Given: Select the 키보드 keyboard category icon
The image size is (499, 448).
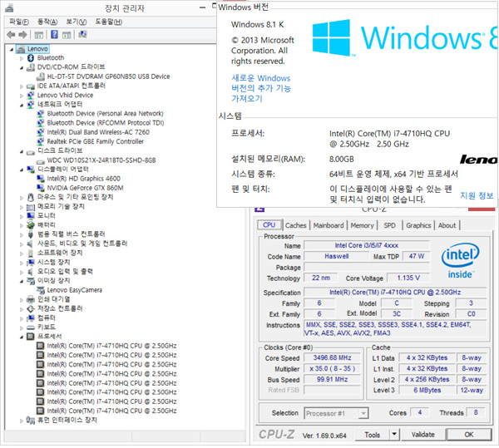Looking at the screenshot, I should point(31,327).
